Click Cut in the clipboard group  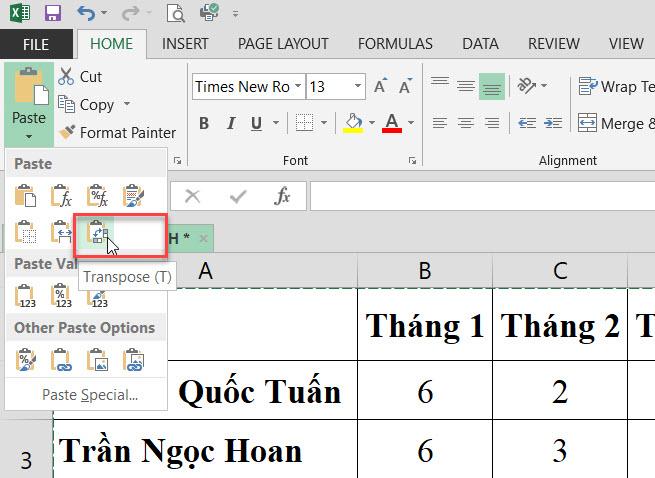tap(80, 76)
